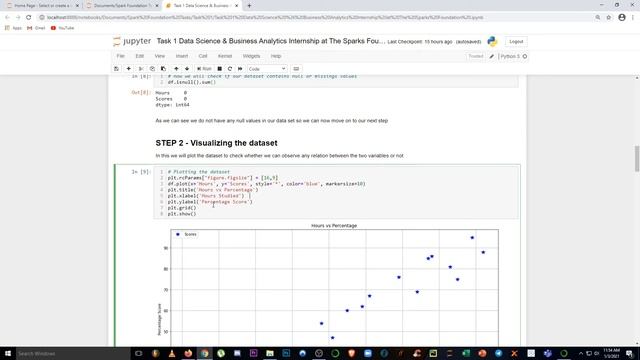Image resolution: width=640 pixels, height=360 pixels.
Task: Restart kernel and rerun all fast-forward icon
Action: (x=240, y=69)
